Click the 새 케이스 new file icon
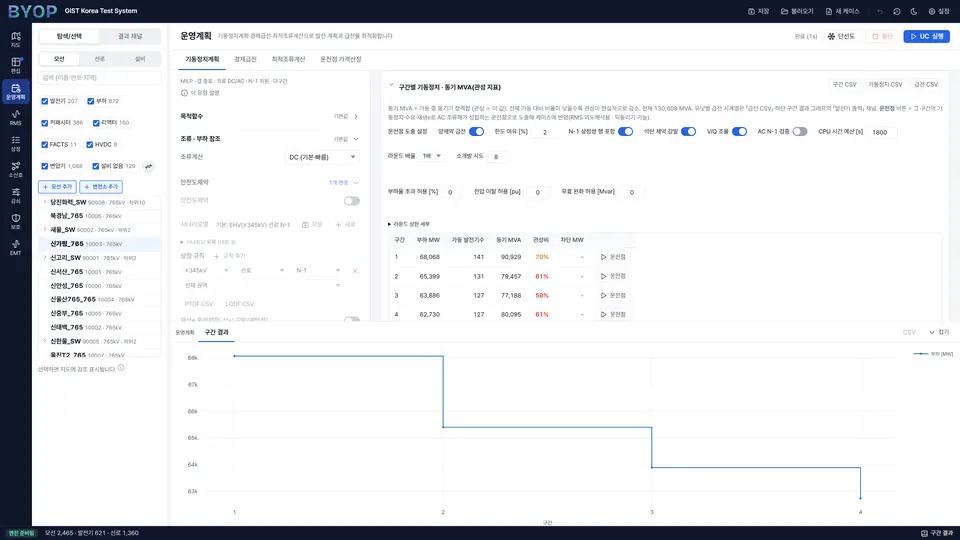The image size is (960, 540). point(829,11)
